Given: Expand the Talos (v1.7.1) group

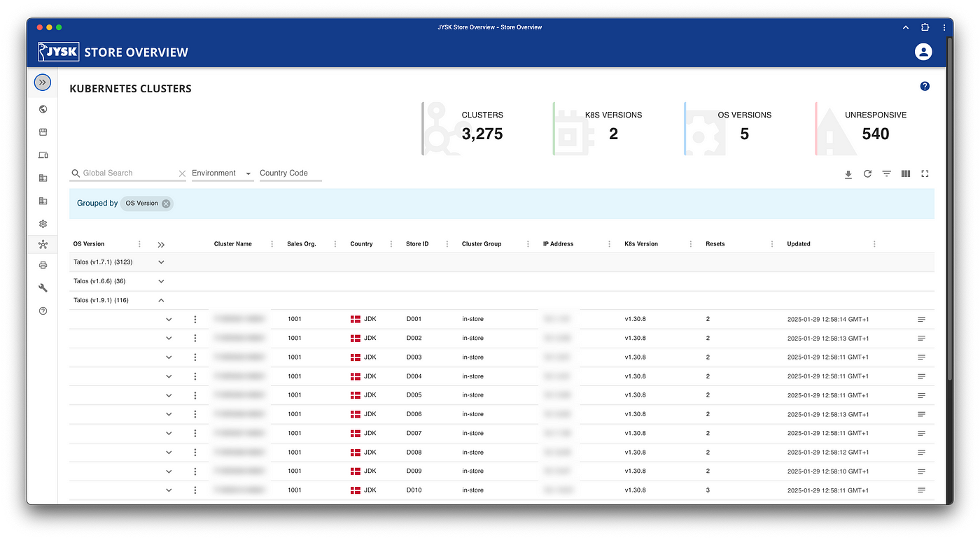Looking at the screenshot, I should (161, 262).
